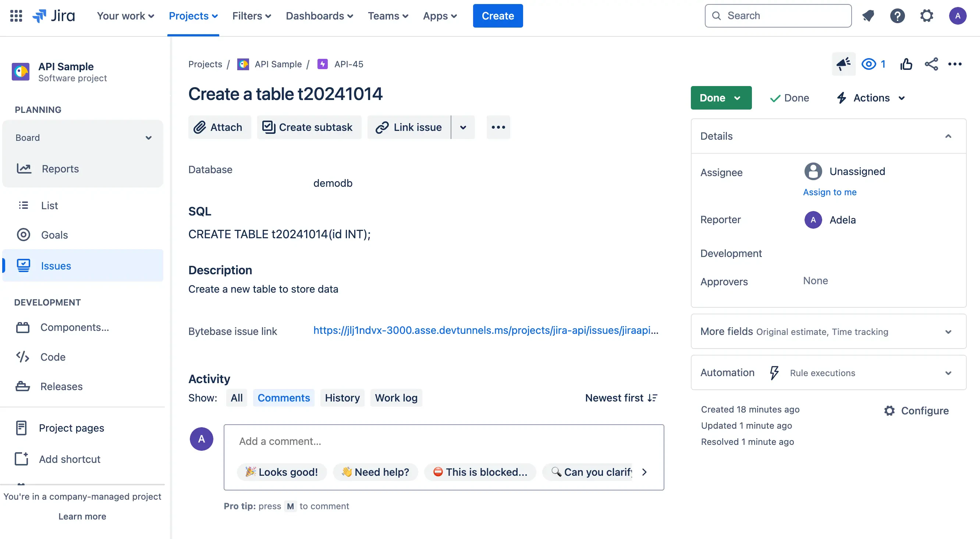Open the notifications bell
The width and height of the screenshot is (980, 539).
[x=869, y=15]
